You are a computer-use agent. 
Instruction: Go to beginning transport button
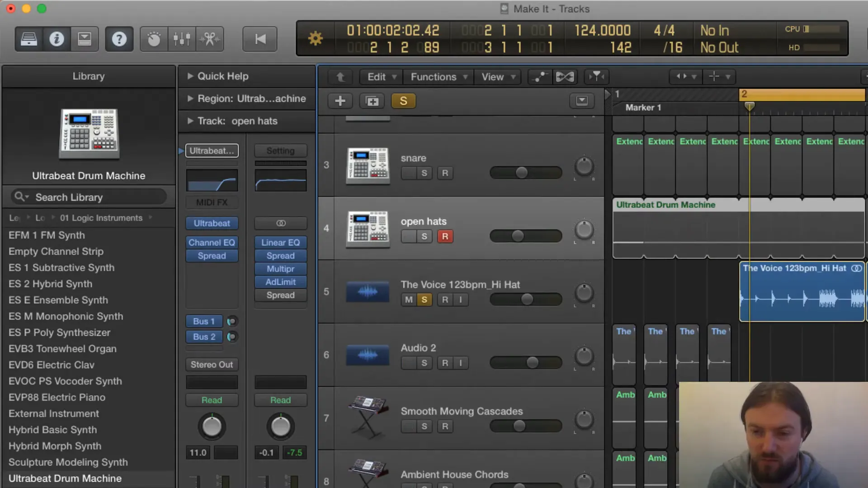click(260, 39)
